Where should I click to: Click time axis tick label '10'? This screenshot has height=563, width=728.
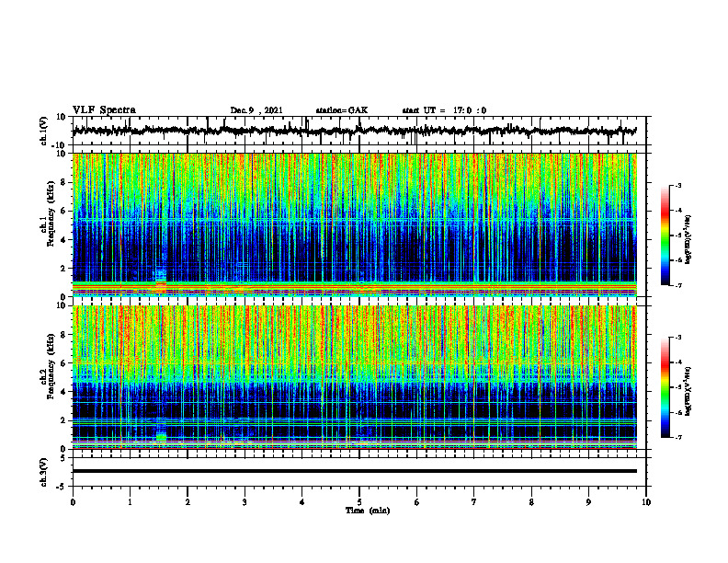(x=646, y=502)
